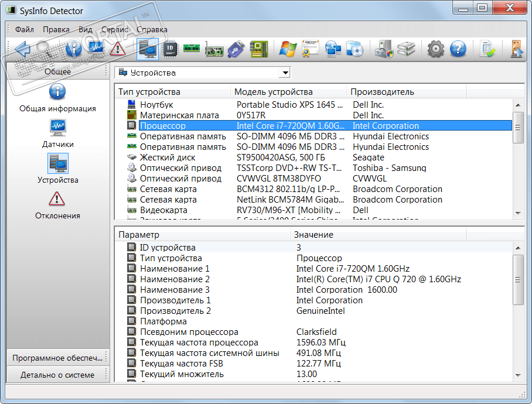This screenshot has height=404, width=532.
Task: Open the Файл menu
Action: click(x=25, y=29)
